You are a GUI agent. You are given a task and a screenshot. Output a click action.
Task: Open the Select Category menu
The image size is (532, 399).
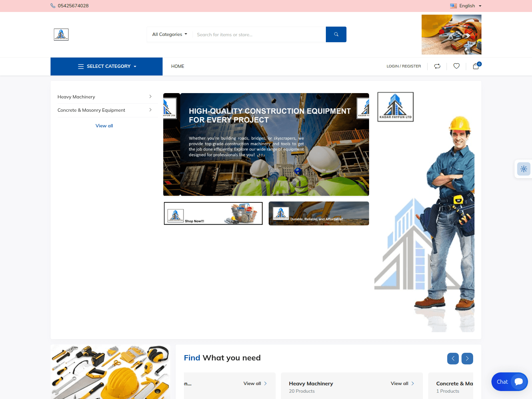(106, 66)
